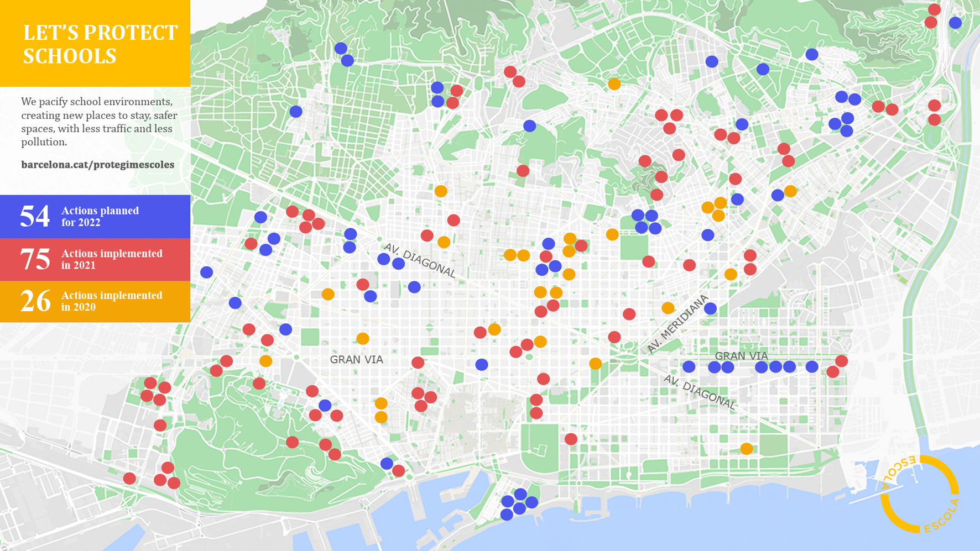Select the southernmost orange dot near the waterfront
Viewport: 980px width, 551px height.
(x=746, y=449)
